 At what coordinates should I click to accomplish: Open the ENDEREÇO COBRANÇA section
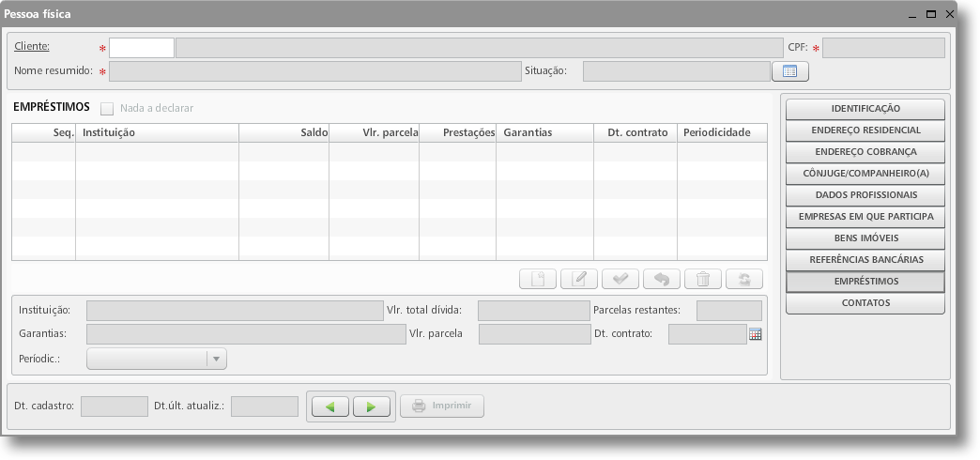(865, 152)
